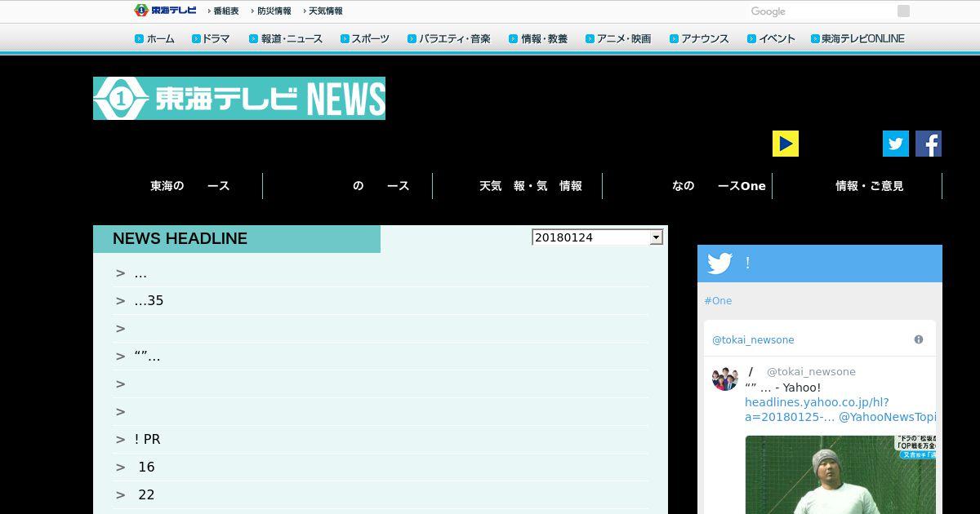Screen dimensions: 980x514
Task: Open @tokai_newsone timeline header link
Action: 753,340
